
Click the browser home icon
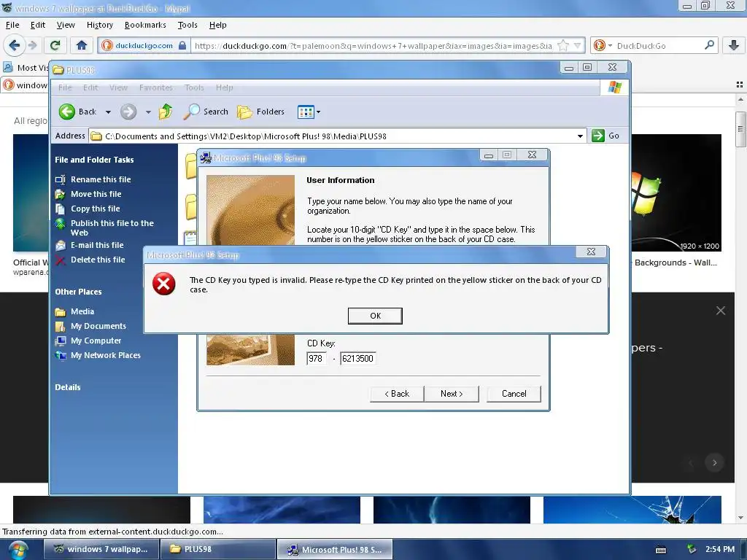point(82,45)
